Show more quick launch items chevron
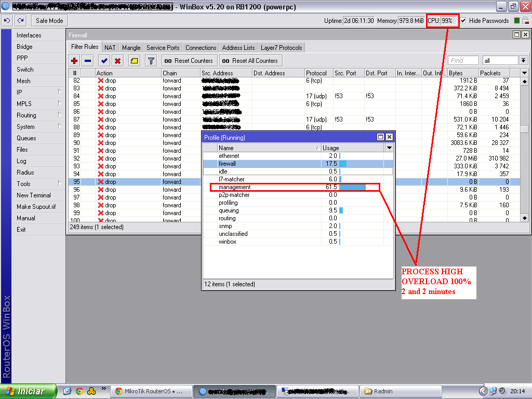Screen dimensions: 532x399 [x=104, y=389]
